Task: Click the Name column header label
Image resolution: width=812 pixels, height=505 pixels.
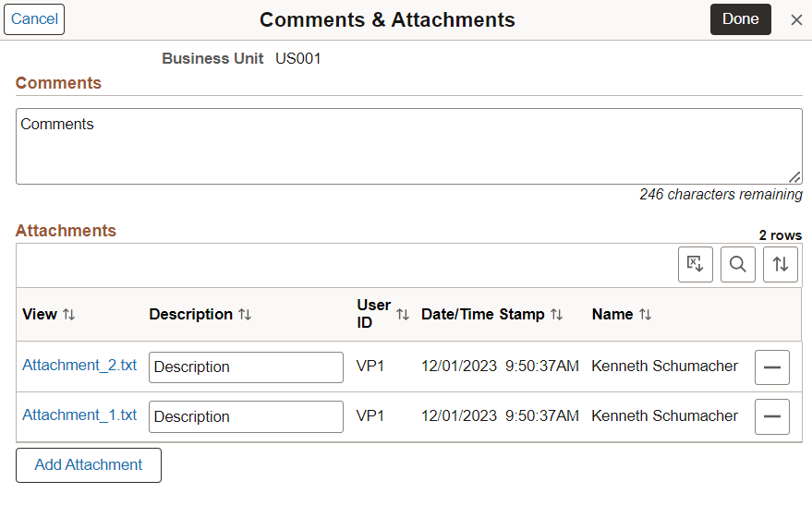Action: click(x=612, y=314)
